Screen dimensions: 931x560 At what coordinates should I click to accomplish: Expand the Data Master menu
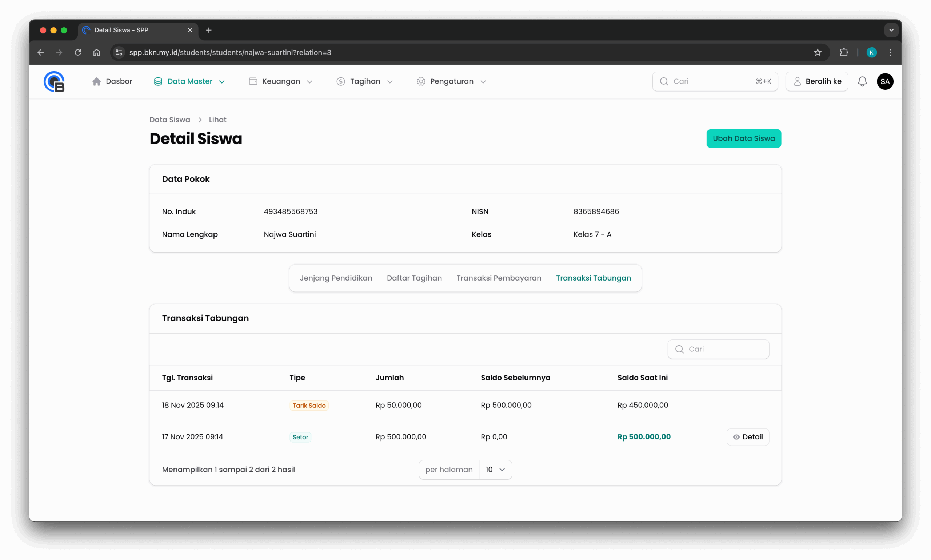189,81
